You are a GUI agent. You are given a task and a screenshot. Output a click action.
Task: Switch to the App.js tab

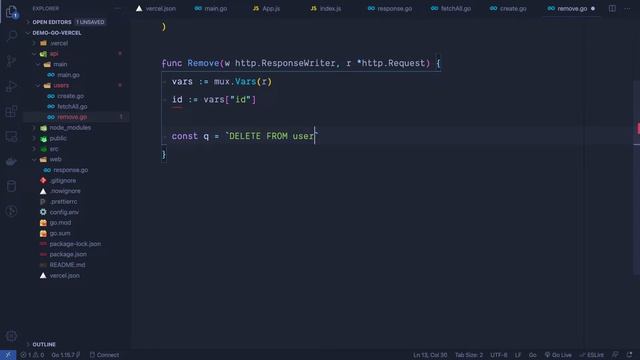[267, 9]
